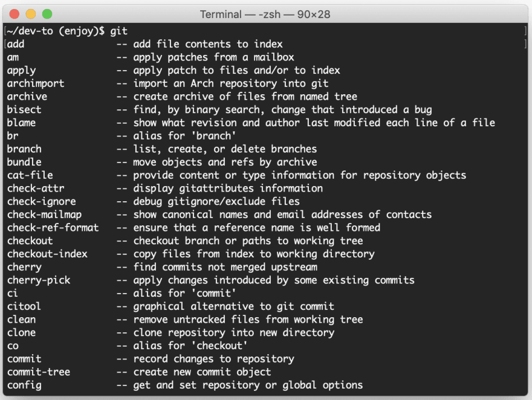Click description 'move objects and refs by archive'
532x400 pixels.
[225, 163]
